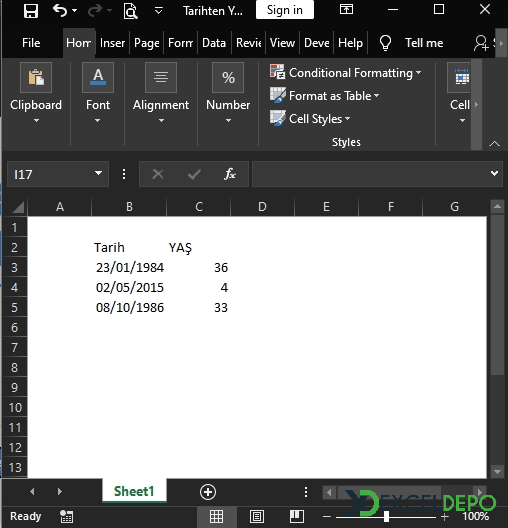Image resolution: width=508 pixels, height=528 pixels.
Task: Click the zoom slider handle
Action: coord(386,516)
